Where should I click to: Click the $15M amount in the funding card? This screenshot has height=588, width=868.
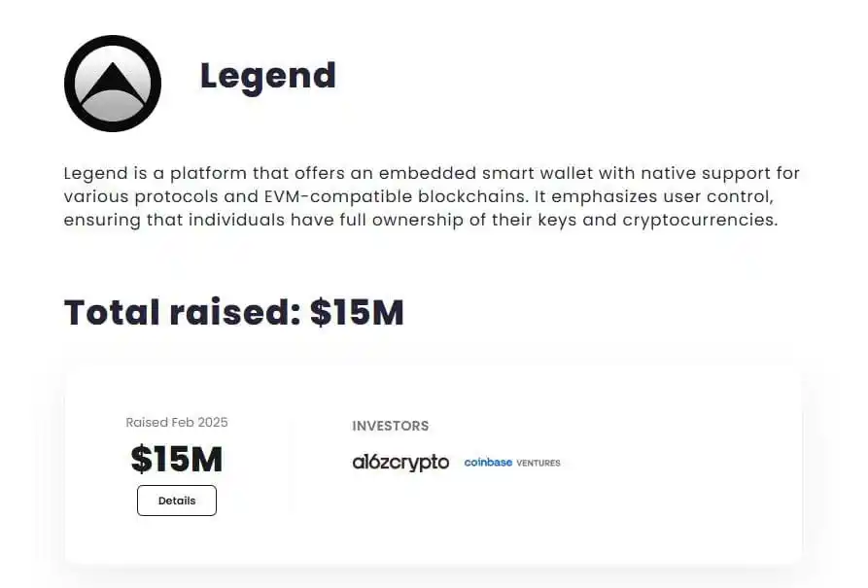[x=176, y=459]
